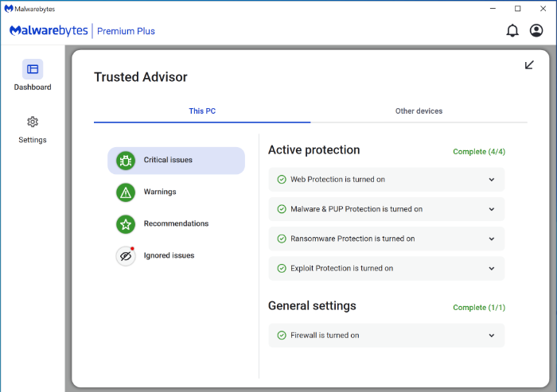Click Complete (4/4) status text

point(479,152)
